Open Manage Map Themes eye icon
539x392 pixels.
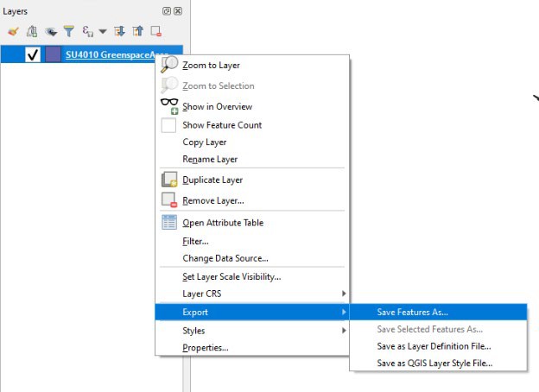[x=51, y=32]
